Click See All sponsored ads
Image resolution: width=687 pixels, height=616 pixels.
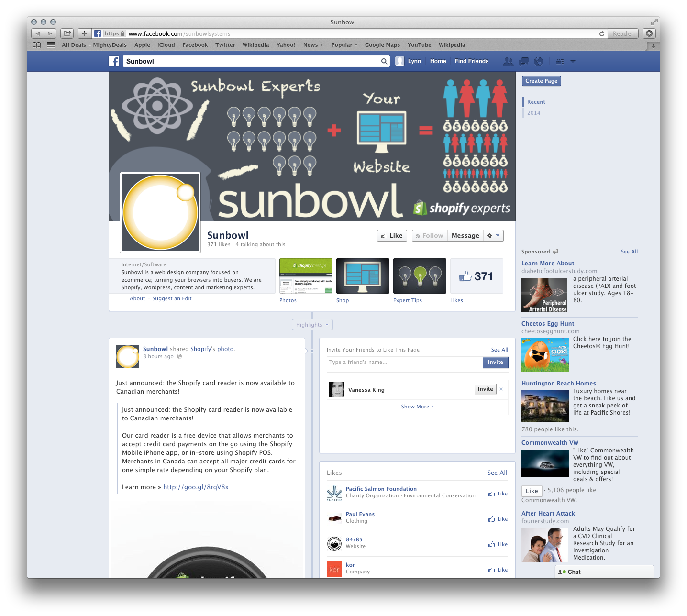[629, 252]
